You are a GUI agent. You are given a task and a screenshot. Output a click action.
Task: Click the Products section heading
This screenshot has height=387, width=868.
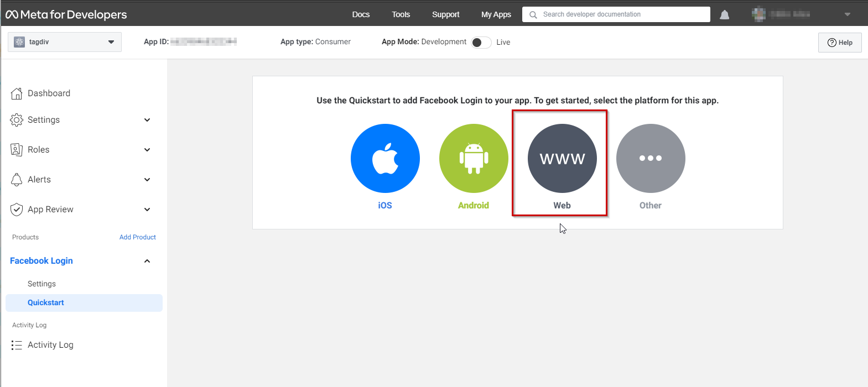click(25, 237)
